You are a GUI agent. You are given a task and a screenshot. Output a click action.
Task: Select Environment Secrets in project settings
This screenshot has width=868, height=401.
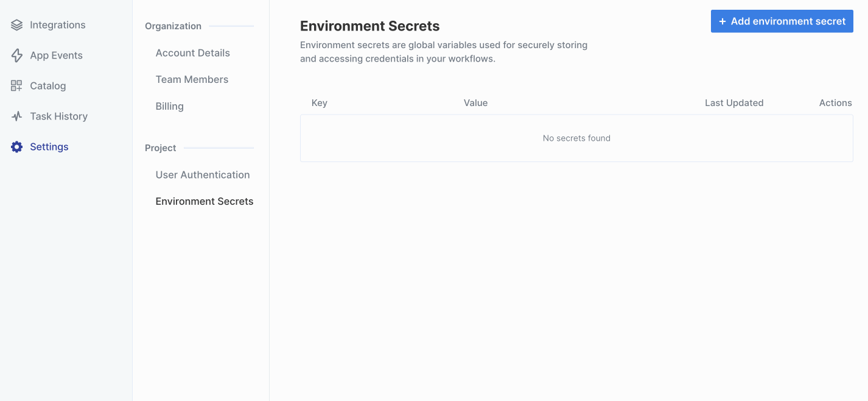pyautogui.click(x=204, y=201)
